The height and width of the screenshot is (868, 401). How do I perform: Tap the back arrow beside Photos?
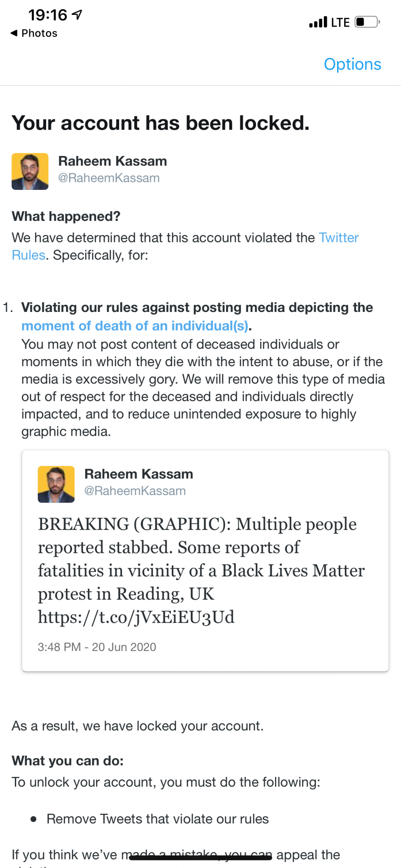coord(14,33)
